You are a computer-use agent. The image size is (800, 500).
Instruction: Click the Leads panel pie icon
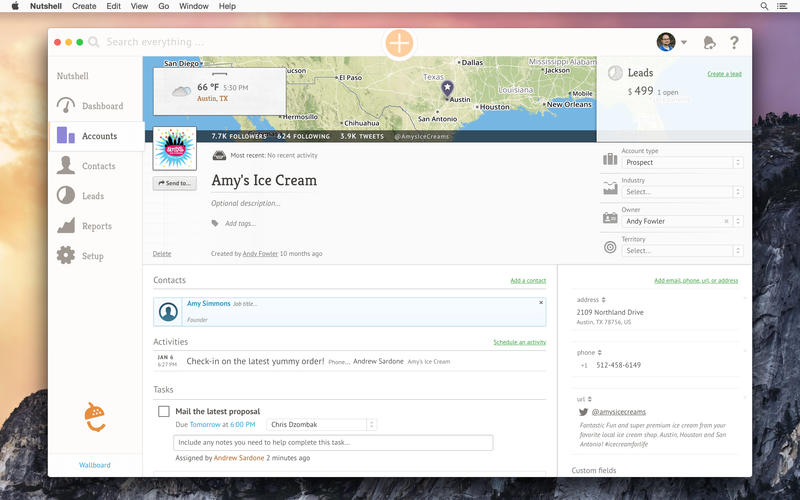615,73
